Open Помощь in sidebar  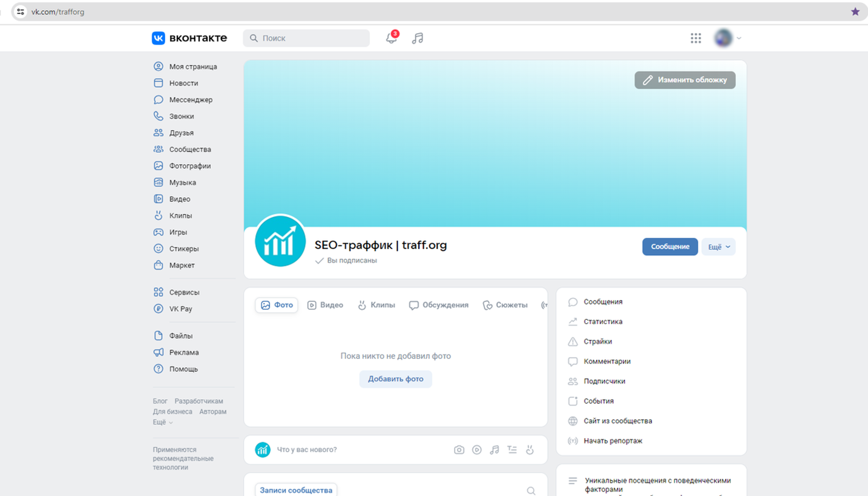(176, 369)
